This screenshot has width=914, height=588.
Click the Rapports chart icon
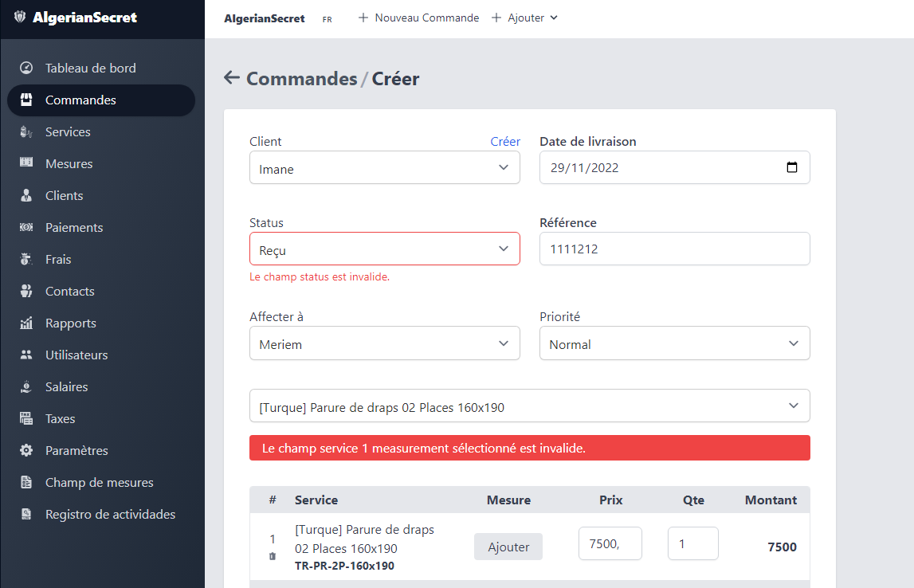(26, 323)
